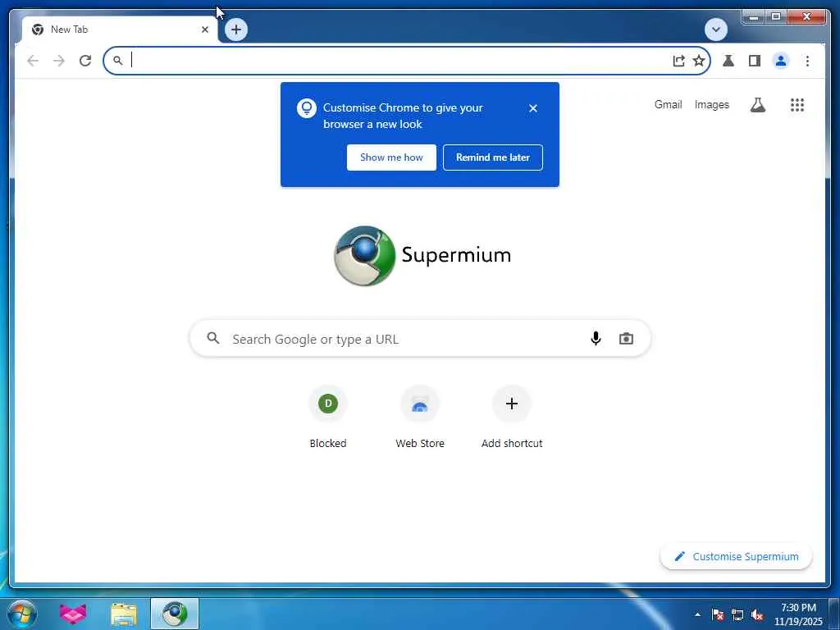This screenshot has height=630, width=840.
Task: Click the 7:30 PM taskbar clock
Action: click(x=798, y=614)
